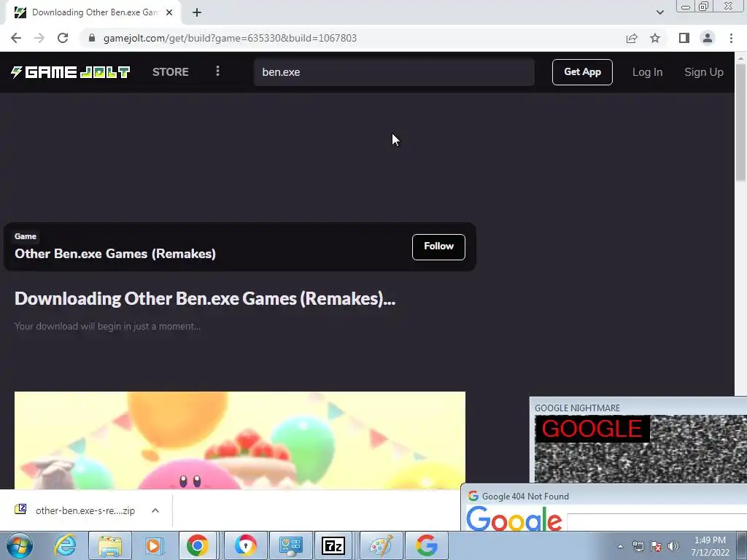The image size is (747, 560).
Task: Open the Google G taskbar icon
Action: click(426, 545)
